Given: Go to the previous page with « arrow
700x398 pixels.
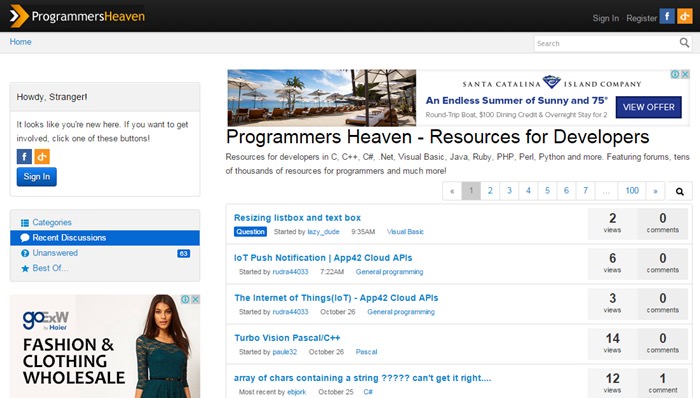Looking at the screenshot, I should pos(452,191).
